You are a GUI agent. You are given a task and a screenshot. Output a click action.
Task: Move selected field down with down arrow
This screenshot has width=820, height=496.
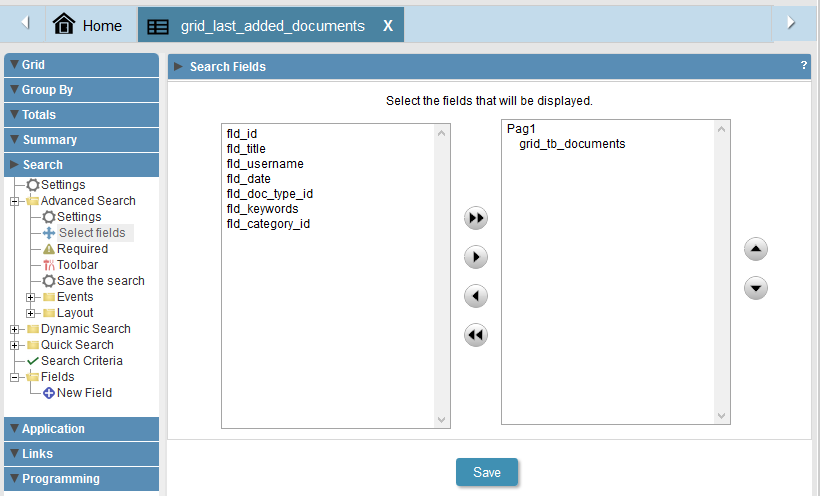click(756, 288)
